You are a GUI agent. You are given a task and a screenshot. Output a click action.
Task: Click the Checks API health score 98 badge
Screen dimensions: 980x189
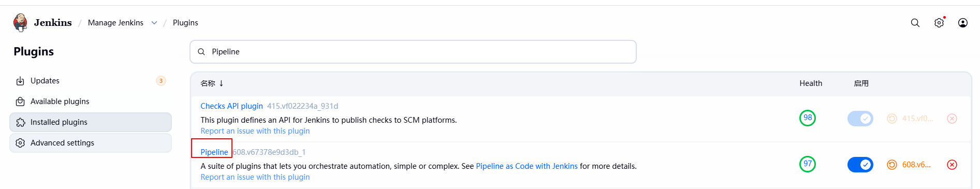pyautogui.click(x=808, y=118)
